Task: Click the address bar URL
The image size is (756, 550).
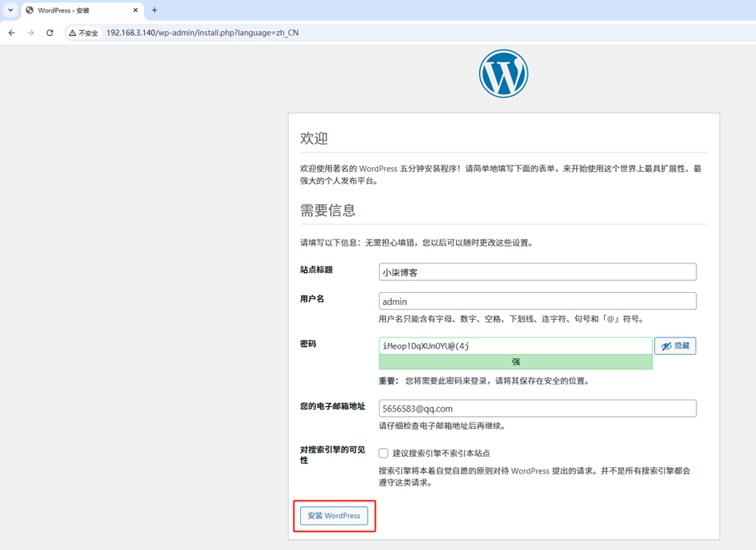Action: (x=202, y=33)
